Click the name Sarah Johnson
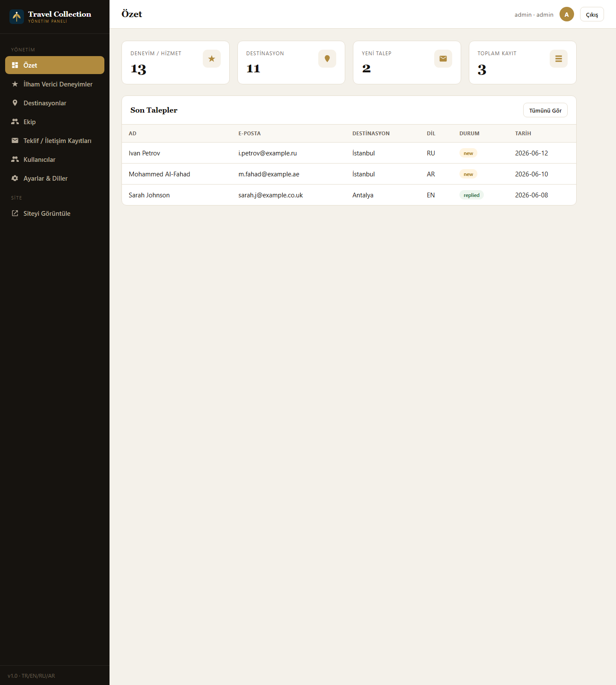616x685 pixels. (x=149, y=195)
